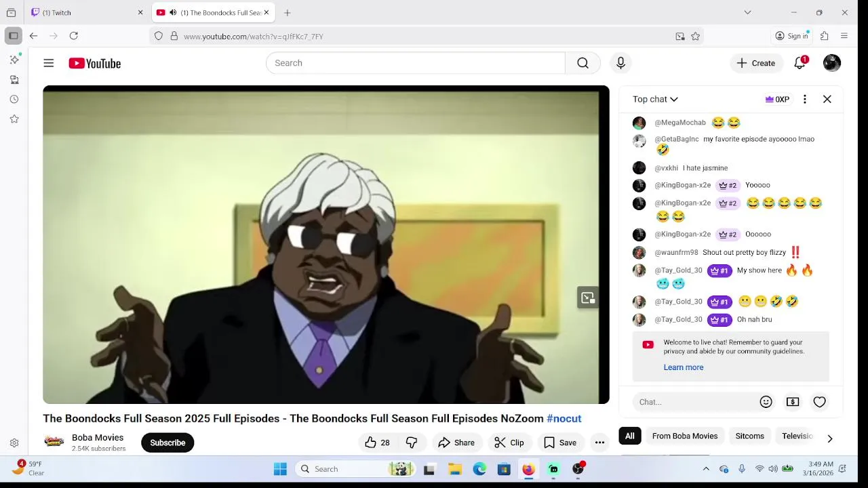
Task: Select the From Boba Movies chip
Action: pos(685,436)
